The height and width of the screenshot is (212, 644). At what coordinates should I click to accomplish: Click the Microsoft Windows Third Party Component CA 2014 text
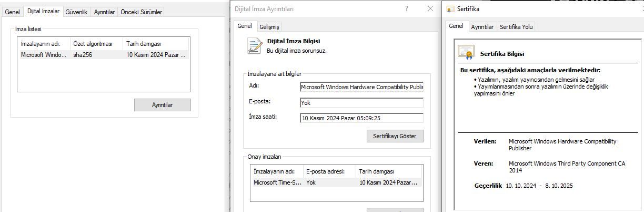[x=567, y=167]
